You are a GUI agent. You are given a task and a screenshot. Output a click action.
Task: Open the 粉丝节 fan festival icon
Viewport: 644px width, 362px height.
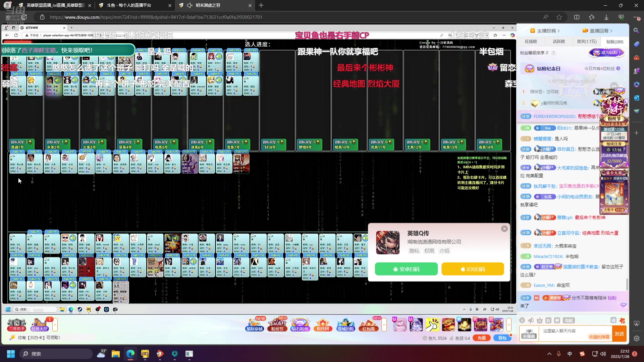[x=277, y=324]
